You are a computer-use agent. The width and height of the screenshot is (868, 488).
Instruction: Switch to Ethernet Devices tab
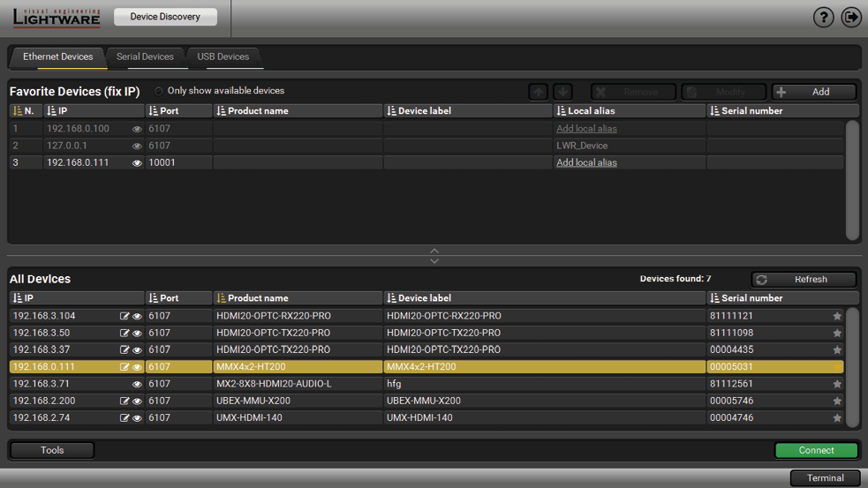click(57, 57)
